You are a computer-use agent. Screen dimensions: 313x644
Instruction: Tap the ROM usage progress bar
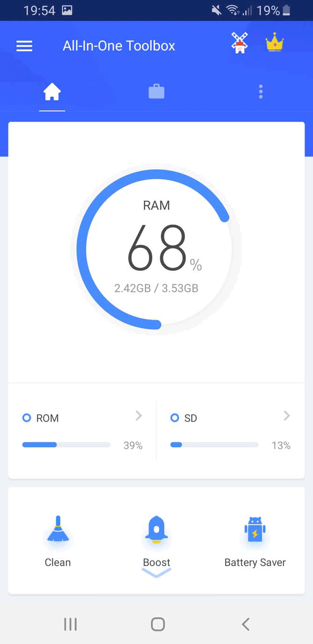coord(66,445)
